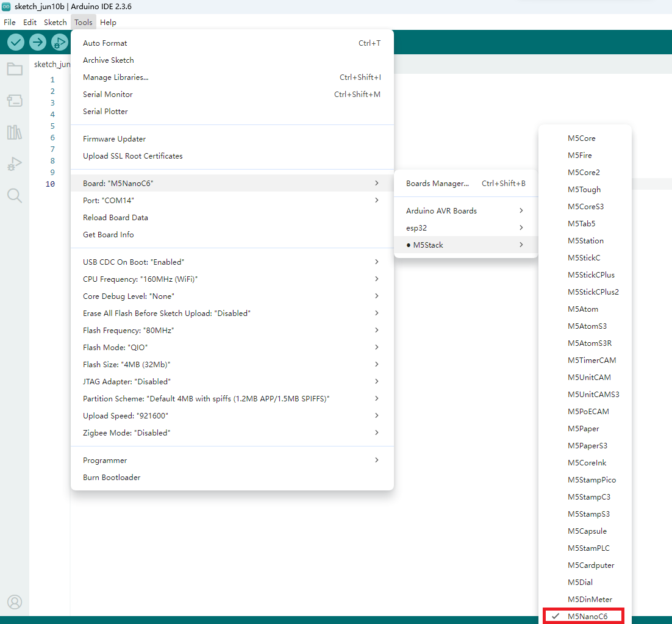The height and width of the screenshot is (624, 672).
Task: Expand the Programmer submenu
Action: [232, 461]
